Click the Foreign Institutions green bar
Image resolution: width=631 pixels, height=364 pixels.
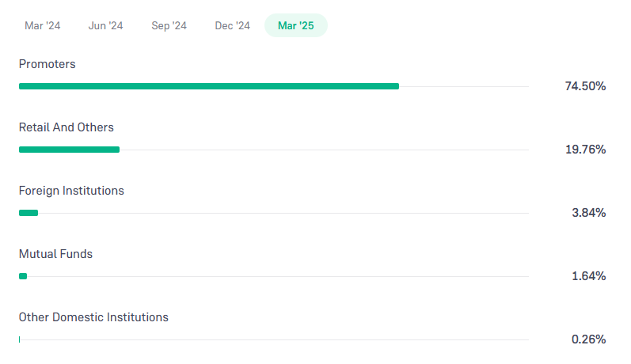pyautogui.click(x=29, y=213)
